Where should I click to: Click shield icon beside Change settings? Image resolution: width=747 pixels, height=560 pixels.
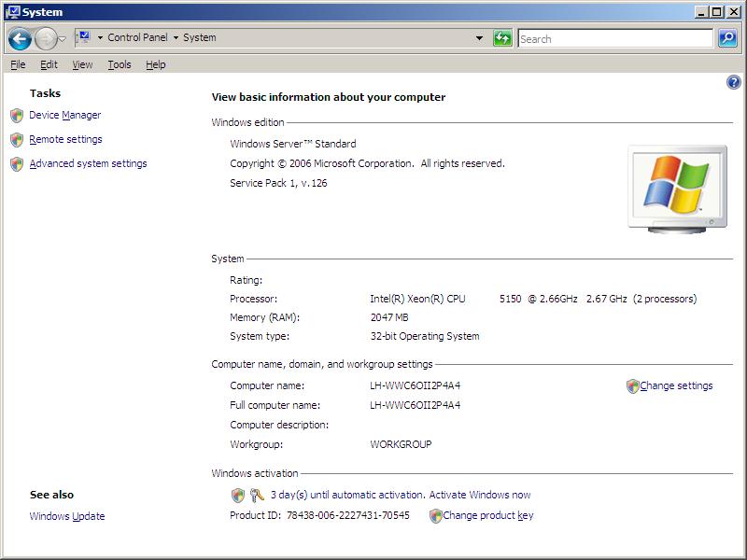coord(633,386)
